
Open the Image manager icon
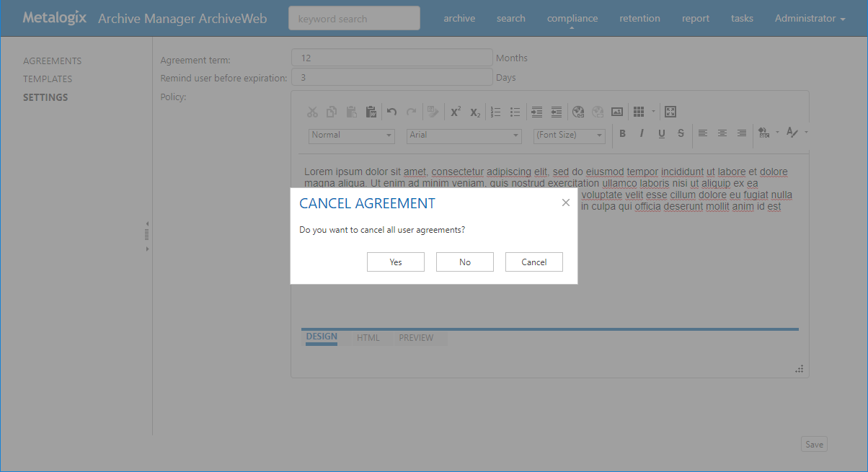pos(617,112)
